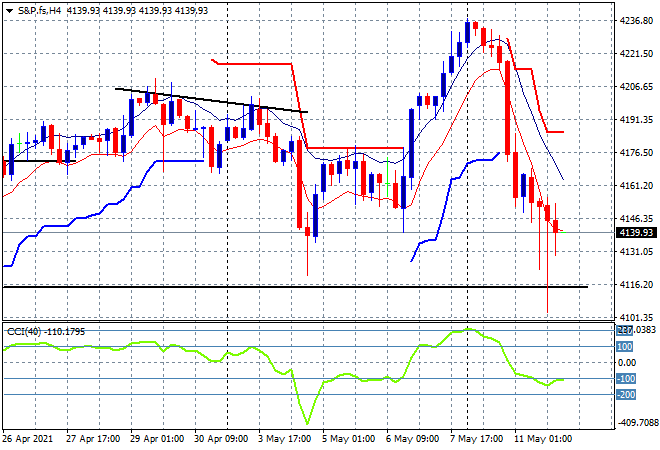Click time label 27 Apr 17:00
660x450 pixels.
coord(93,439)
